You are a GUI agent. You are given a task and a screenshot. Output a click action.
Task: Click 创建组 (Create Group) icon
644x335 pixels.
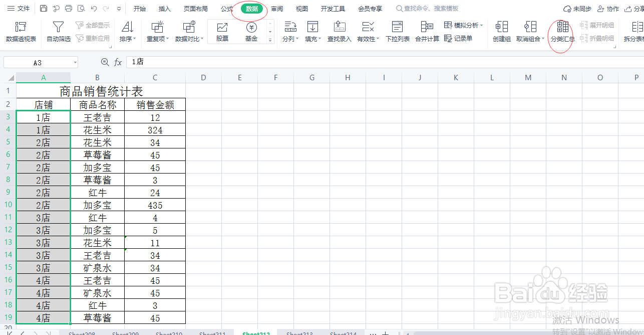[x=501, y=32]
